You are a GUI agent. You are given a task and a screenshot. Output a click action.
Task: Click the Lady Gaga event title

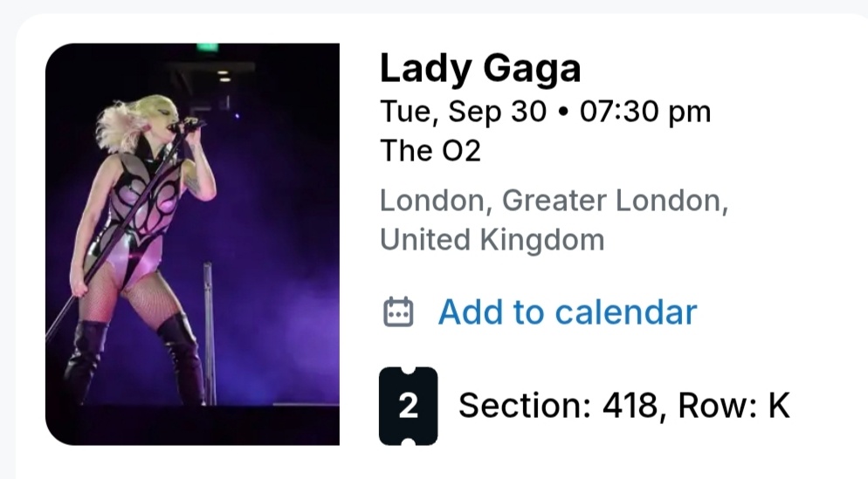tap(480, 68)
